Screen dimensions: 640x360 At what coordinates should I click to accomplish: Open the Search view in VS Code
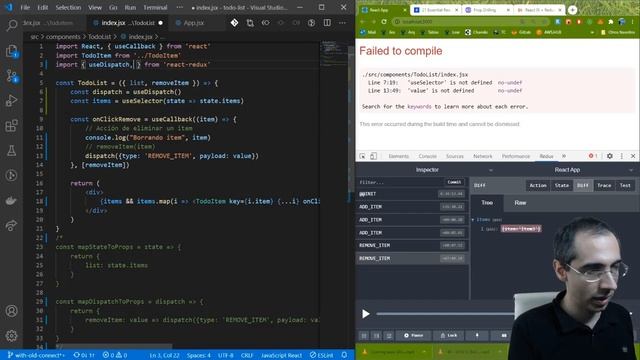[11, 25]
